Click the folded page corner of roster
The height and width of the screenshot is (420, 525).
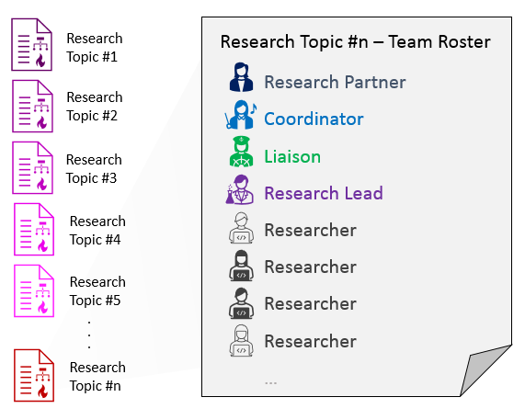485,369
